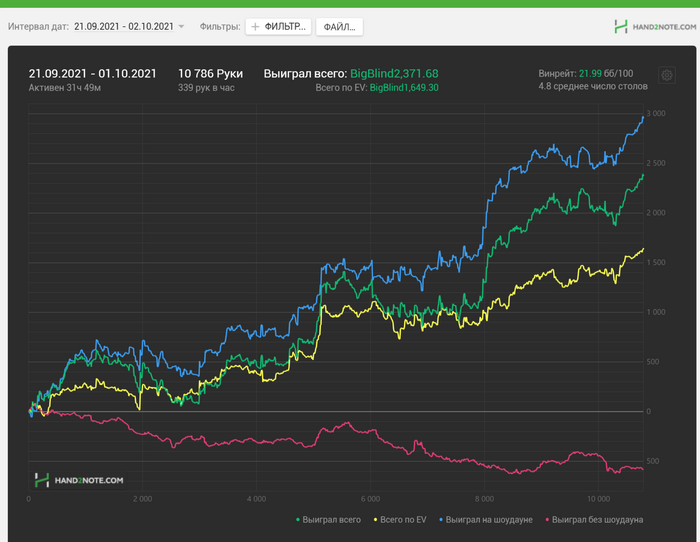Image resolution: width=700 pixels, height=542 pixels.
Task: Open the date interval dropdown arrow
Action: [x=181, y=26]
